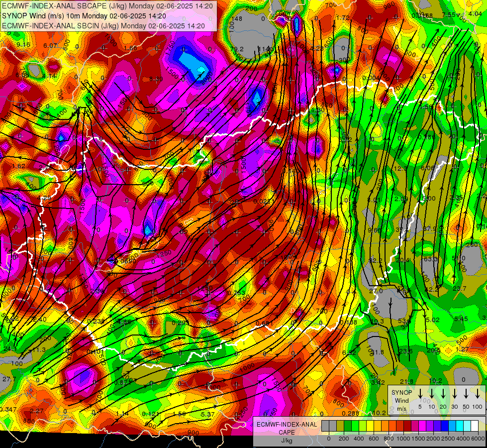Pick the cyan swatch left of the pale cyan swatch
The width and height of the screenshot is (487, 448).
point(460,426)
